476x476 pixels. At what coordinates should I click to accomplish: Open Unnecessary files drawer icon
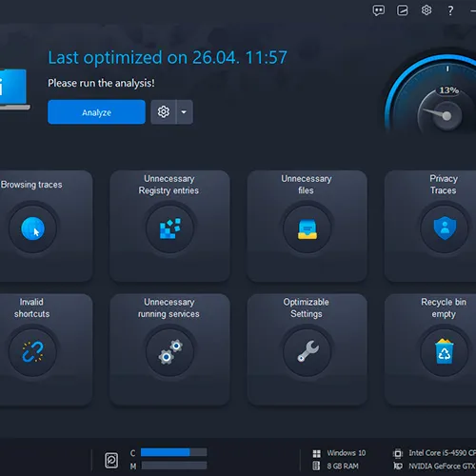coord(307,228)
